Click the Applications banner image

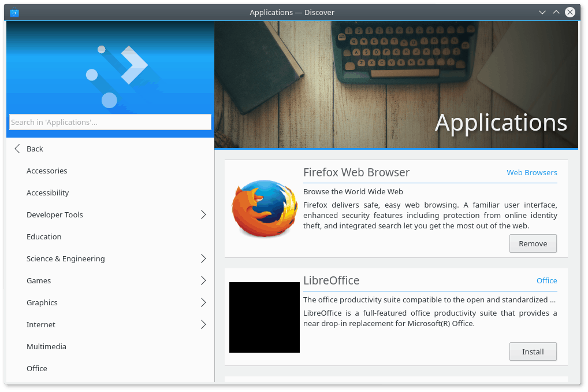396,84
